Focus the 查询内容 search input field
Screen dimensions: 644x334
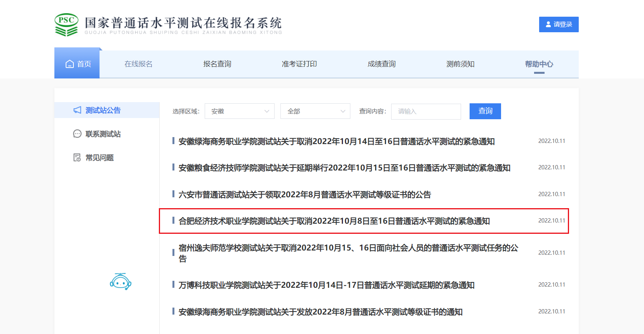(426, 111)
